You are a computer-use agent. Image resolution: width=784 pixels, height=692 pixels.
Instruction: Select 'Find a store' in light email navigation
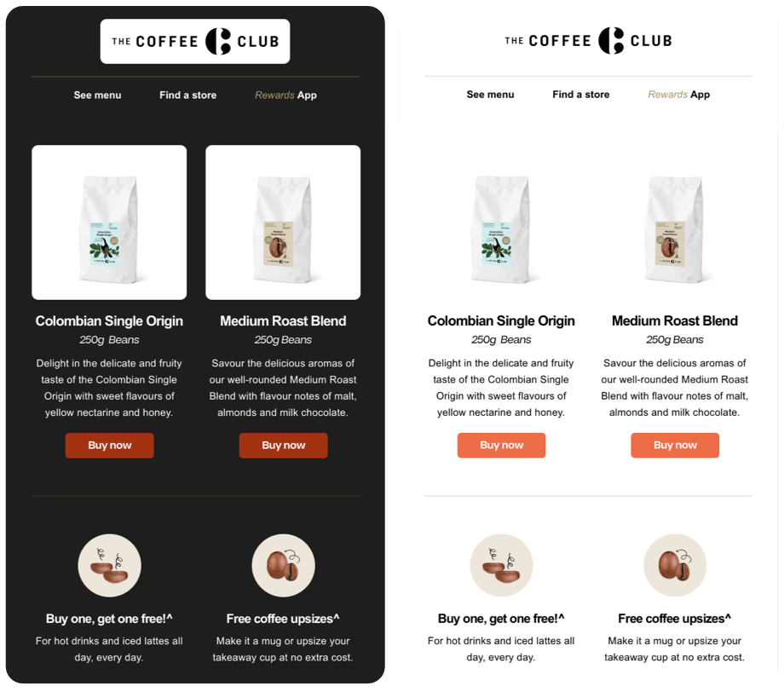[x=581, y=95]
